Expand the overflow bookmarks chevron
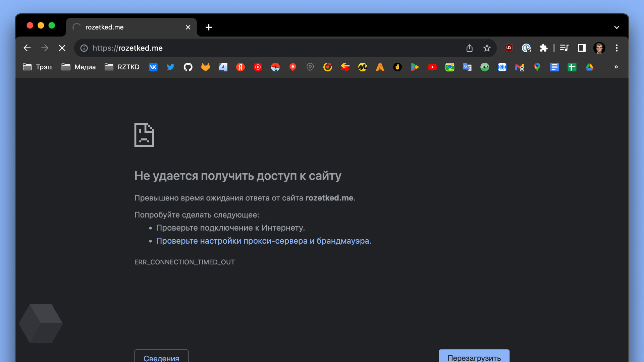The image size is (644, 362). click(616, 67)
